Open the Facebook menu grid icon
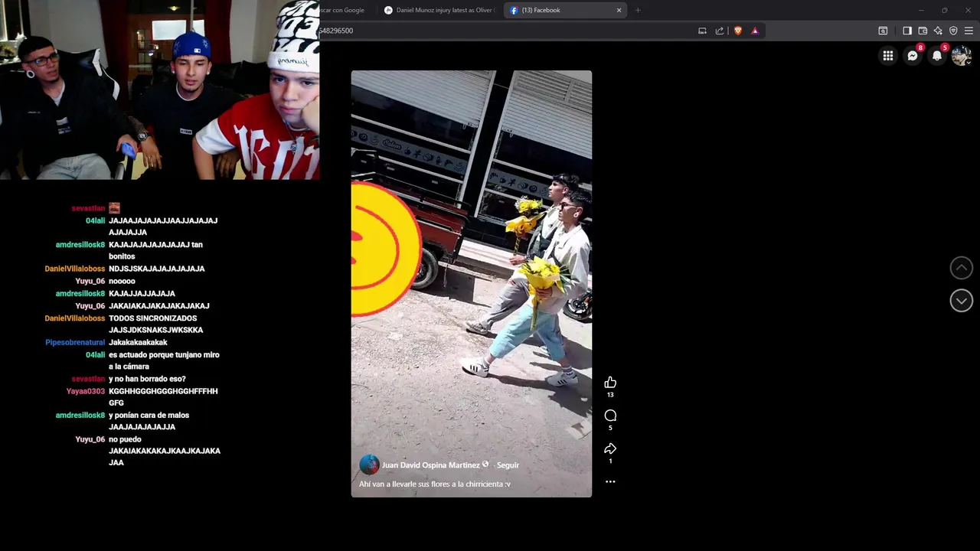This screenshot has width=980, height=551. [x=887, y=55]
